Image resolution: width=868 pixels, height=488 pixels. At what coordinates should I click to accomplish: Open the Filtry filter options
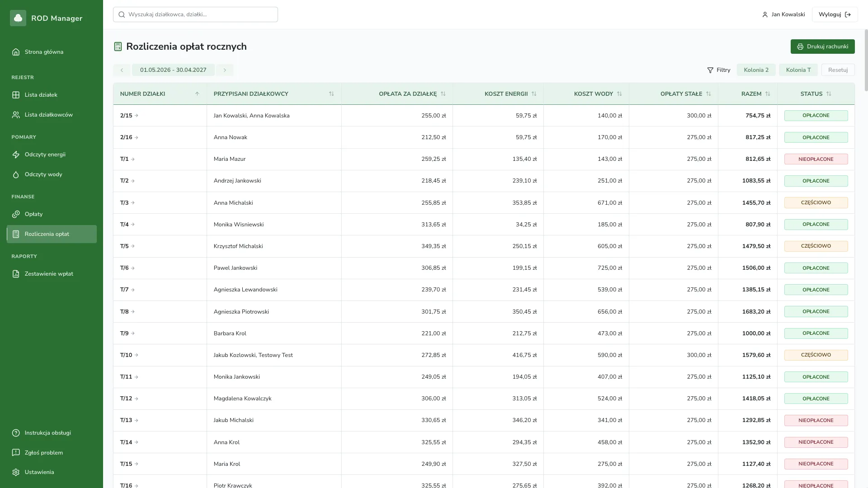pos(719,70)
